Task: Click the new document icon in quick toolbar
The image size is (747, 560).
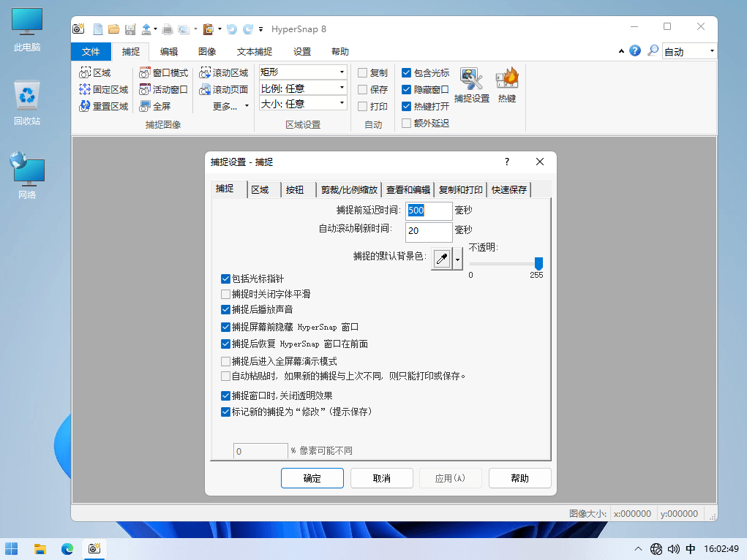Action: pyautogui.click(x=97, y=29)
